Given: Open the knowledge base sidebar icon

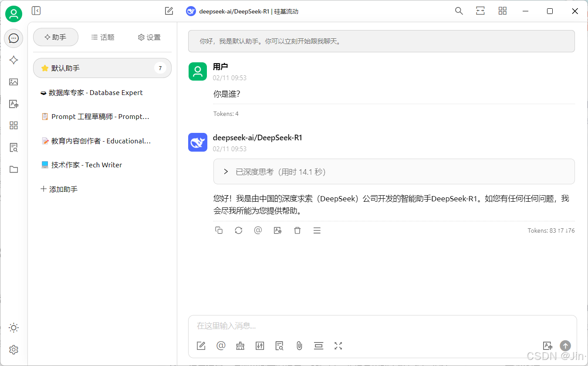Looking at the screenshot, I should pyautogui.click(x=14, y=147).
